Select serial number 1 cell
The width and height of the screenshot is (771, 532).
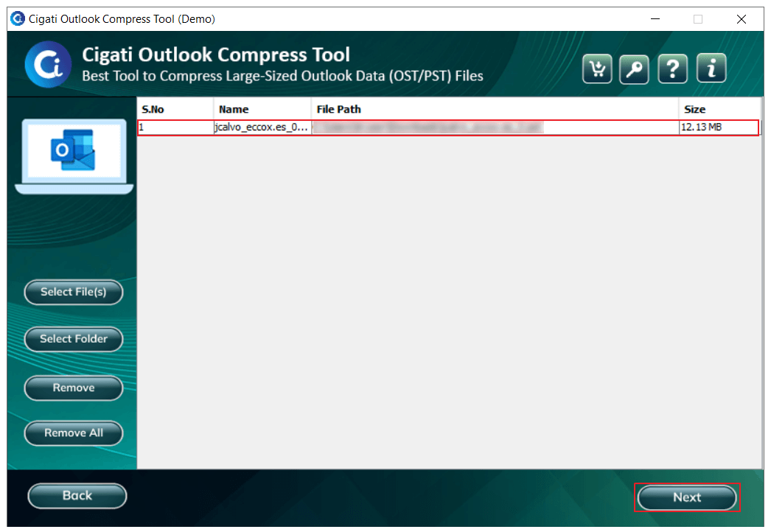[175, 127]
